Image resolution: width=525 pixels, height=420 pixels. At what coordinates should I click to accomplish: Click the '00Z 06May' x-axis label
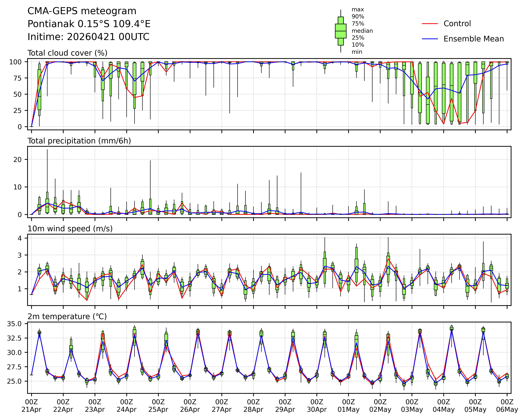click(507, 406)
